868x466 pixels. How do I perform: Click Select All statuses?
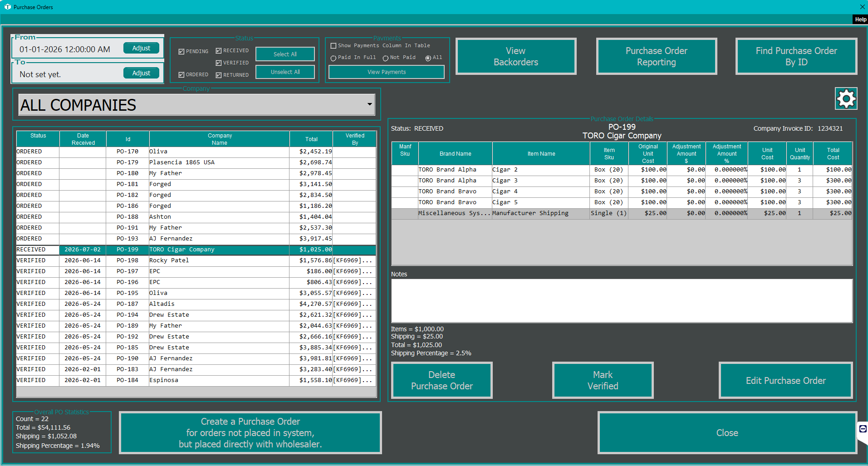(285, 54)
